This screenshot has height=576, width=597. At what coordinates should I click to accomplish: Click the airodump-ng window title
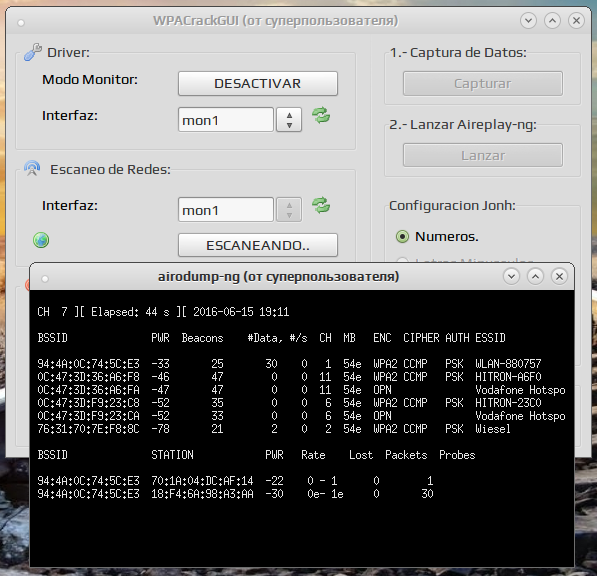point(278,276)
